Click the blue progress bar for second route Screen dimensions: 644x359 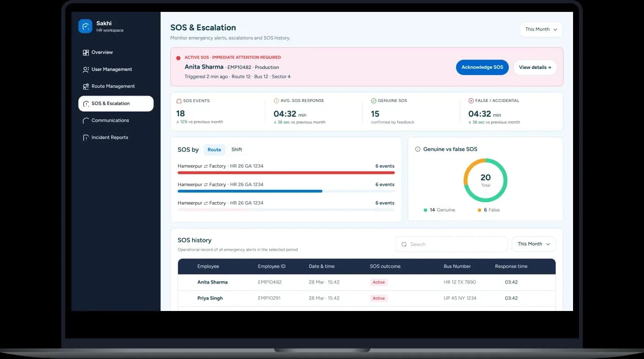(x=250, y=191)
